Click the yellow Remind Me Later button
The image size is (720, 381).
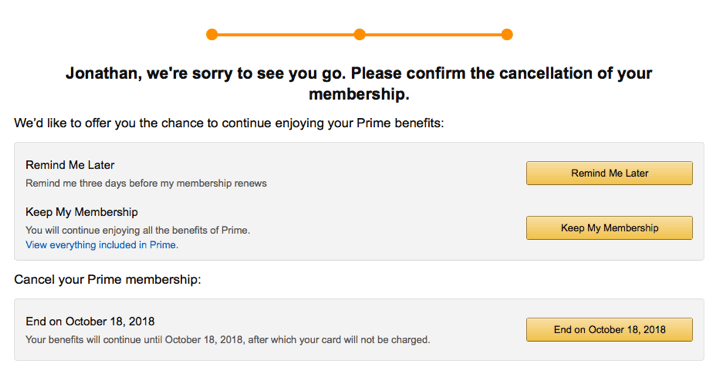[x=609, y=173]
